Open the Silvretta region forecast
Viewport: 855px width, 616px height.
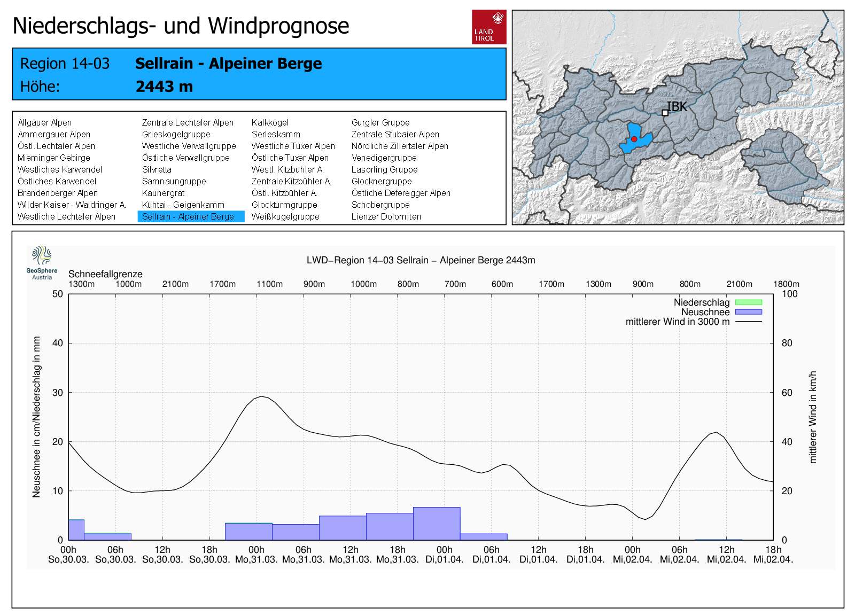pos(157,169)
